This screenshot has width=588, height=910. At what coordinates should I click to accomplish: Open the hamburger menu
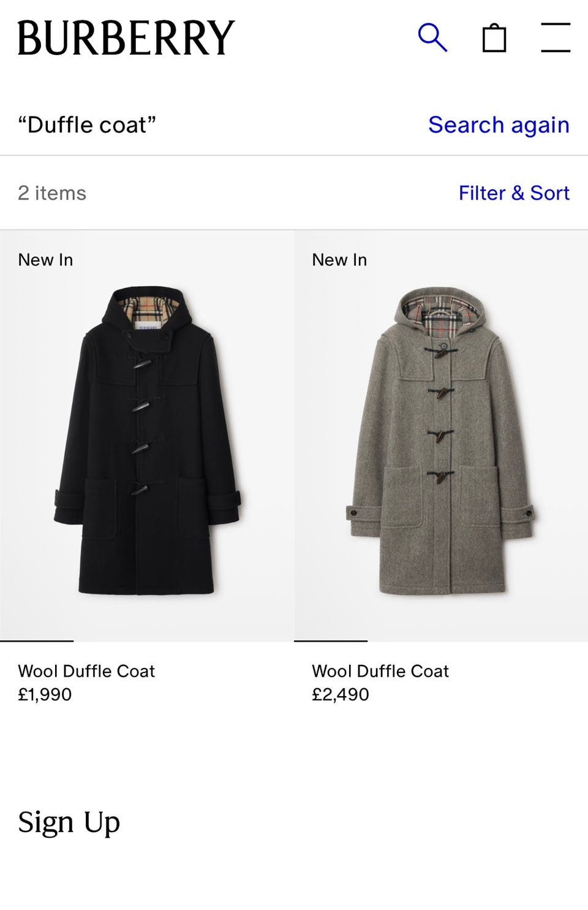(x=556, y=38)
